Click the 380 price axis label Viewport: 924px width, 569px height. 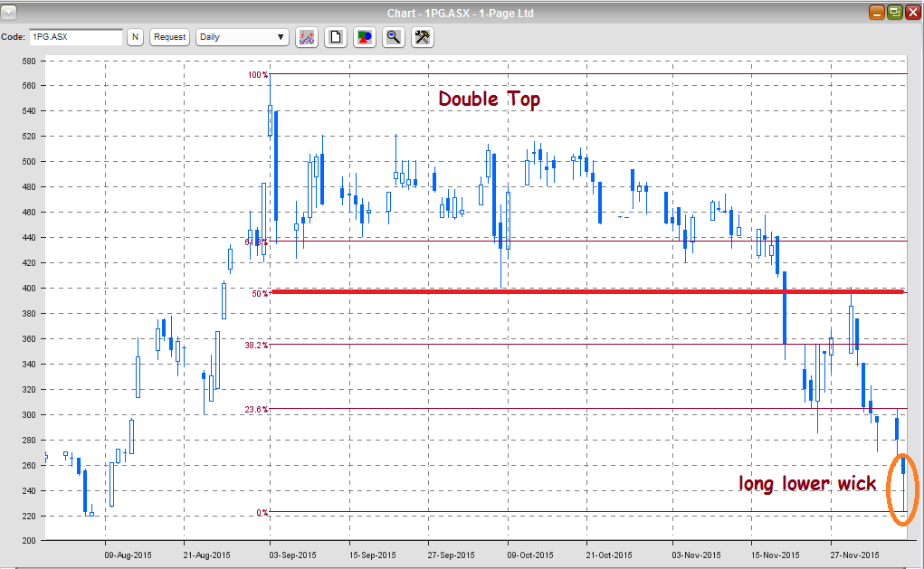coord(29,314)
